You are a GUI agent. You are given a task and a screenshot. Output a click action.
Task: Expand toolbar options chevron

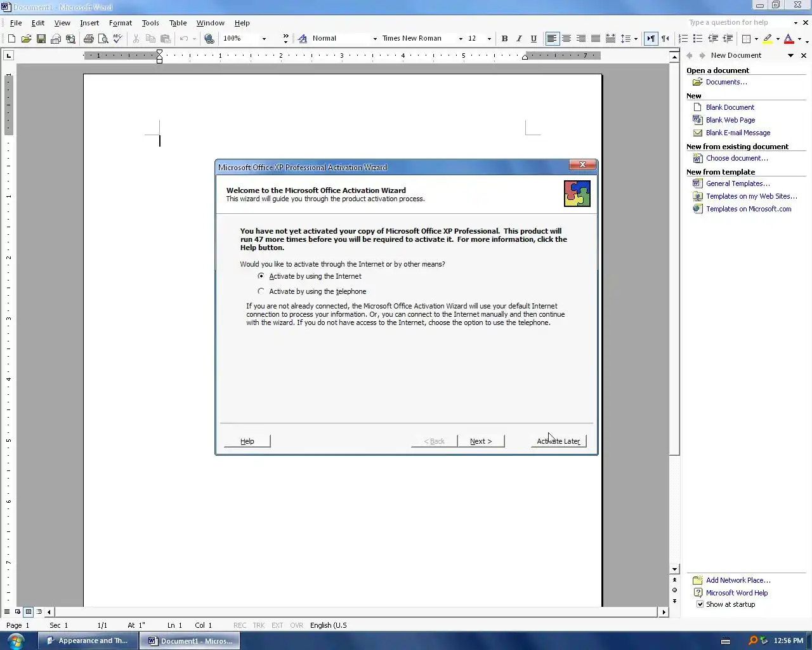[x=285, y=39]
